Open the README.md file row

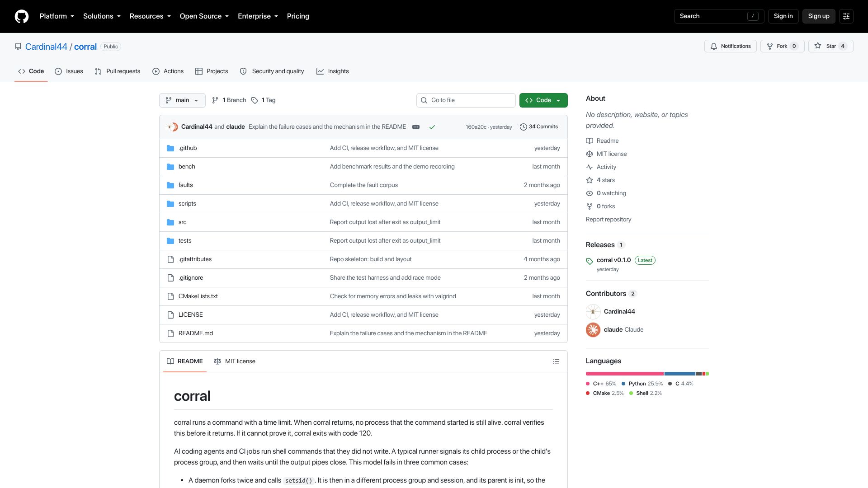click(x=363, y=333)
